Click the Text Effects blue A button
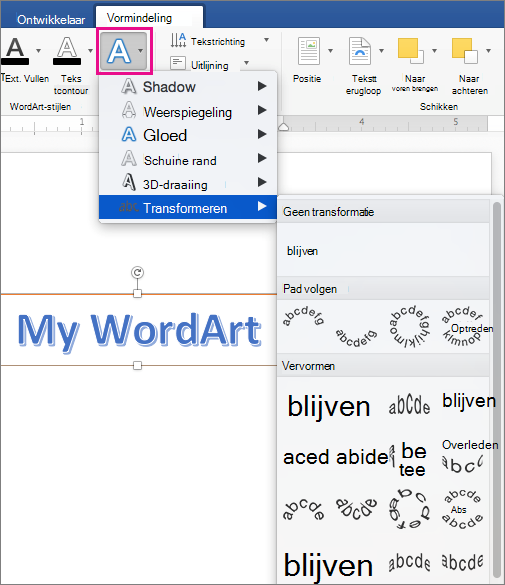Viewport: 505px width, 585px height. pyautogui.click(x=119, y=51)
